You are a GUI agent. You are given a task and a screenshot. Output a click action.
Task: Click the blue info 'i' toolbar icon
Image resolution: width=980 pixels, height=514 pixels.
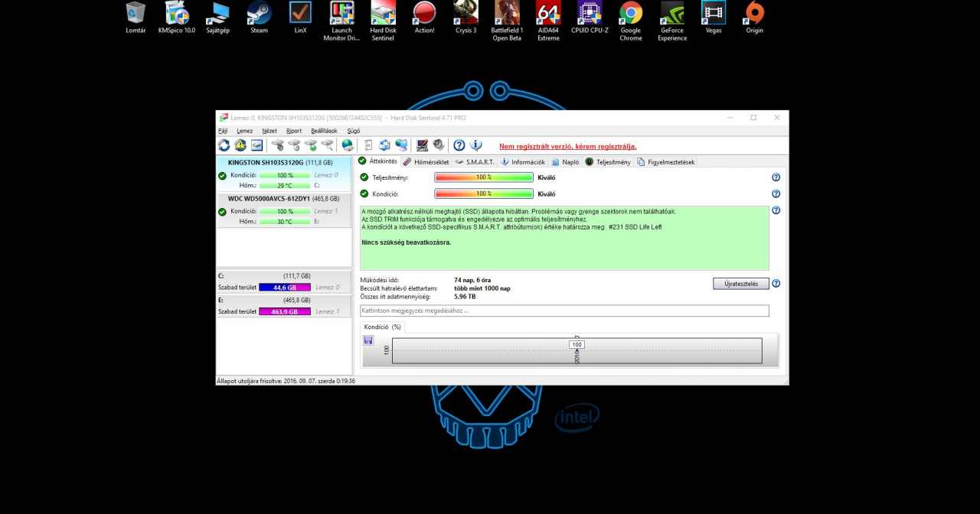coord(476,145)
